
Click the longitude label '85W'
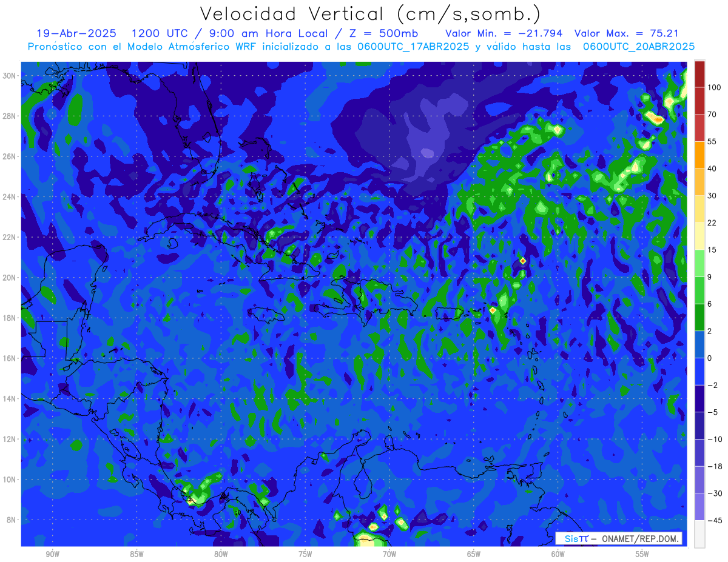click(136, 554)
